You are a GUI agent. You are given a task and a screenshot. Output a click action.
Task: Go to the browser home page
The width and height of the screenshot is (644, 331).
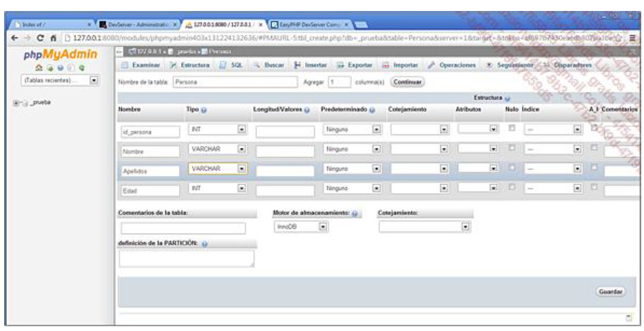click(53, 38)
